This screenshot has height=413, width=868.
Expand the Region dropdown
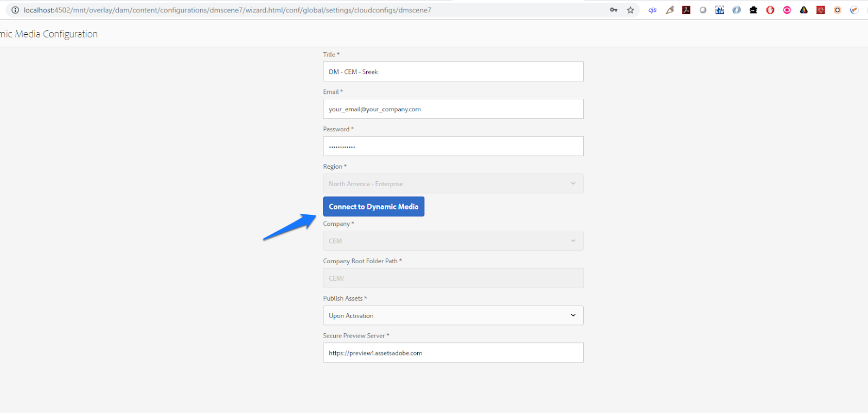(453, 183)
